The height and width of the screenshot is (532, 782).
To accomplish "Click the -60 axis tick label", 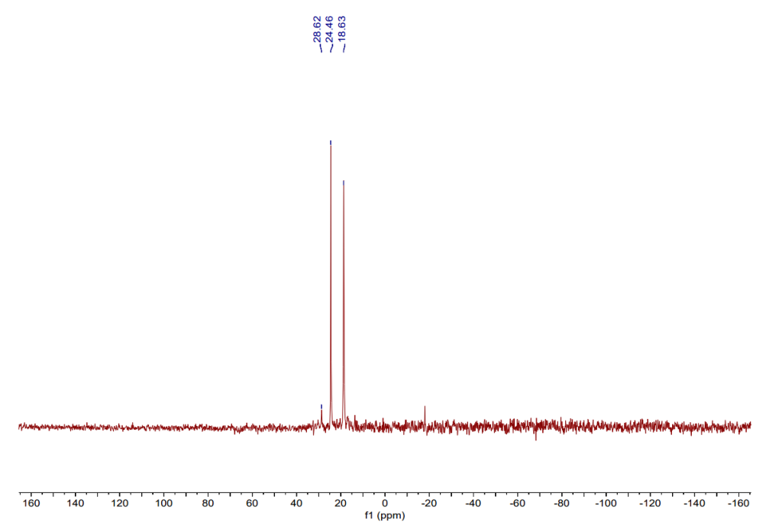I will pos(517,504).
